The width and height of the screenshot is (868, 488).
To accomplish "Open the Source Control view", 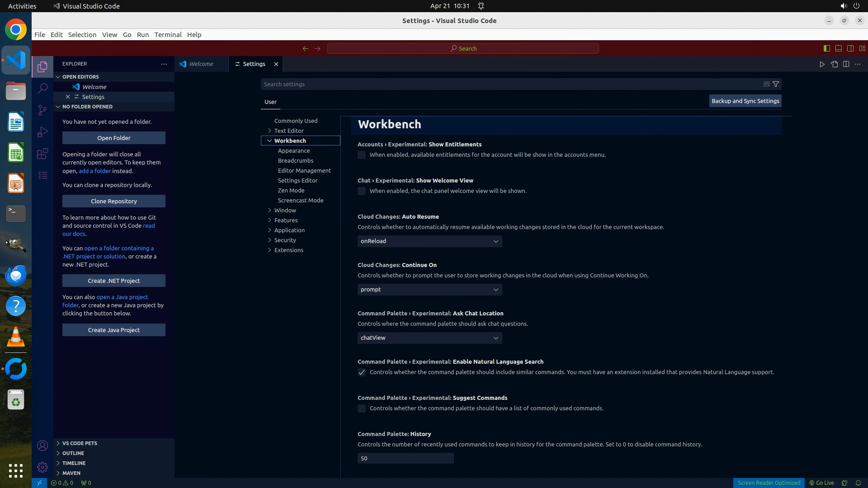I will [42, 110].
